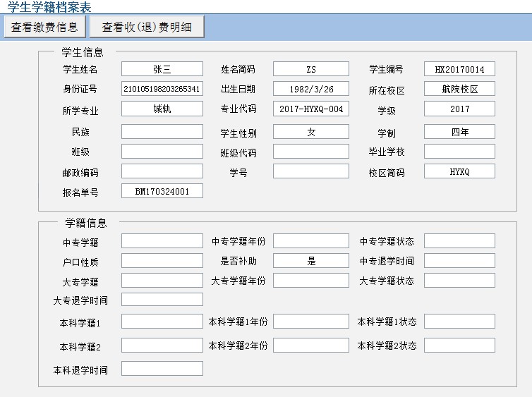532x397 pixels.
Task: Click the empty 学号 input field
Action: coord(310,171)
